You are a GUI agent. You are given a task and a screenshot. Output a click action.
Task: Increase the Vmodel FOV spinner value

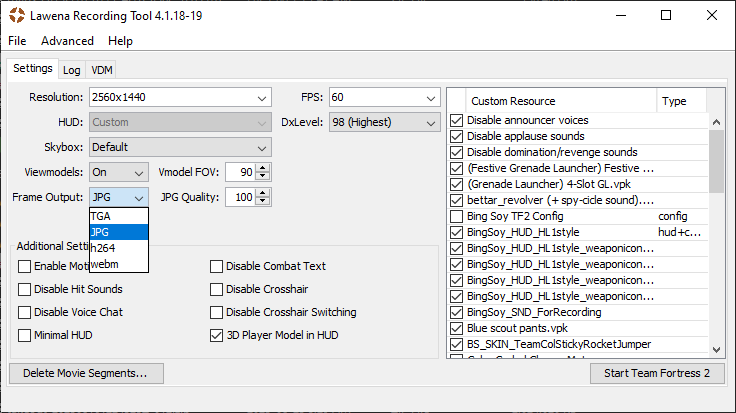263,168
